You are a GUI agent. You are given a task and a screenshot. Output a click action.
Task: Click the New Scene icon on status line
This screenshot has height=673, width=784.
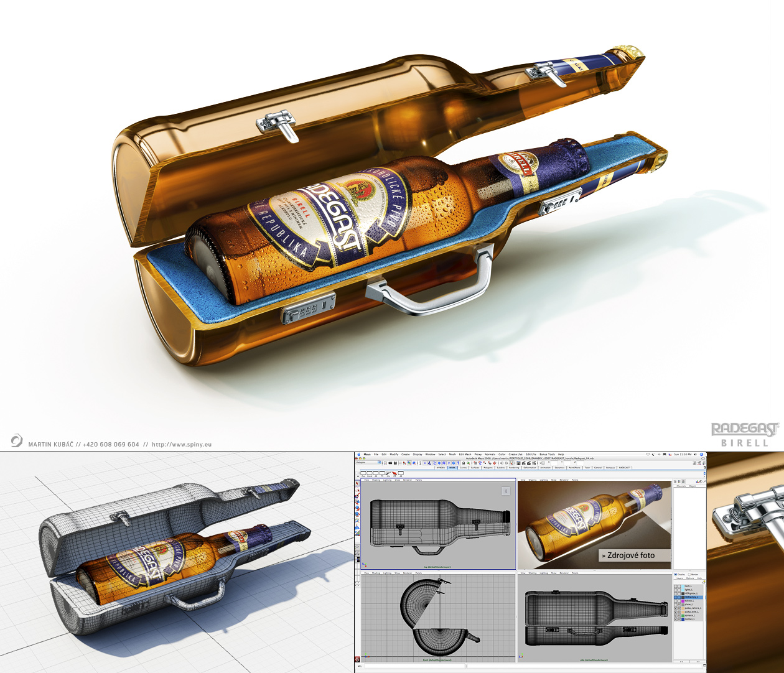point(385,463)
